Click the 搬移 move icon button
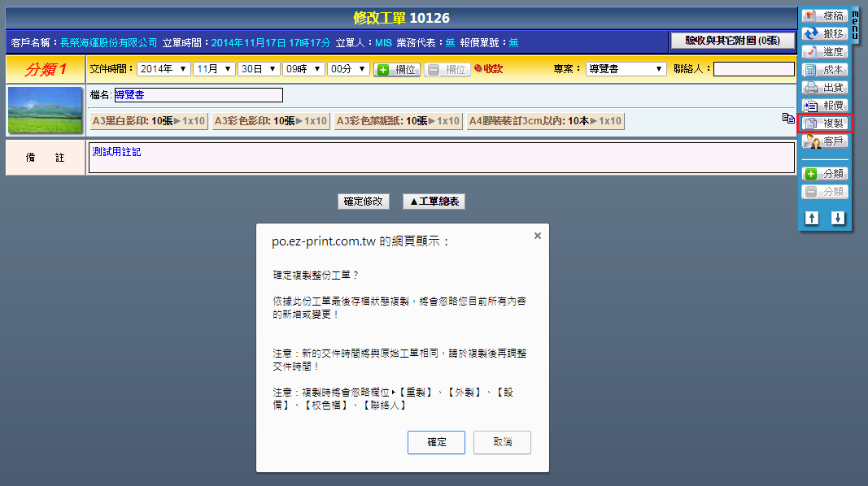 tap(825, 33)
